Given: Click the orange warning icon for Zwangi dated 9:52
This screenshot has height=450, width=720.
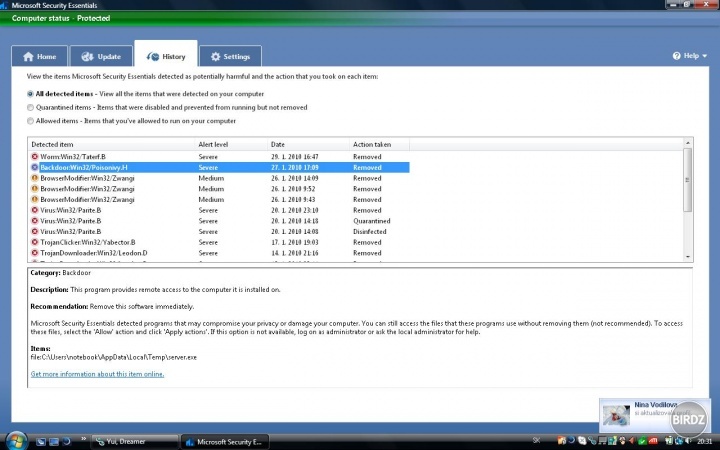Looking at the screenshot, I should pos(34,189).
